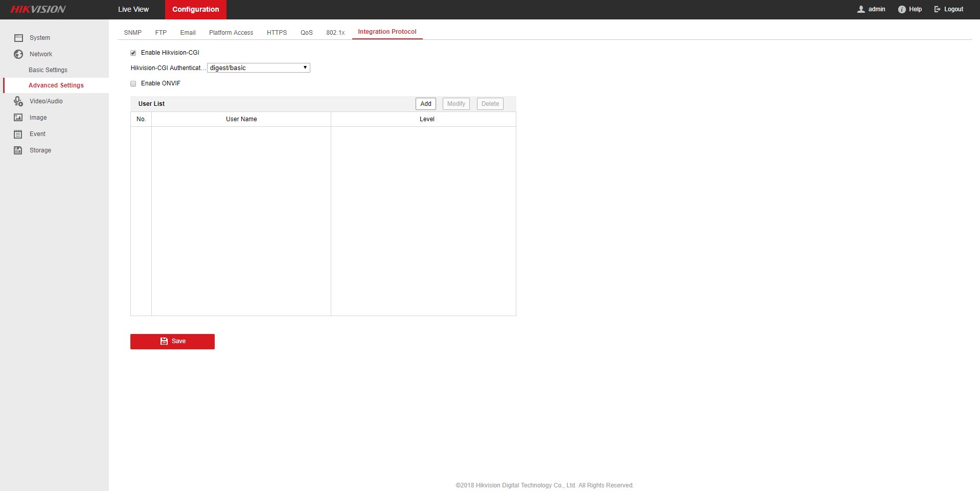980x491 pixels.
Task: Click the Storage disk icon
Action: coord(18,150)
